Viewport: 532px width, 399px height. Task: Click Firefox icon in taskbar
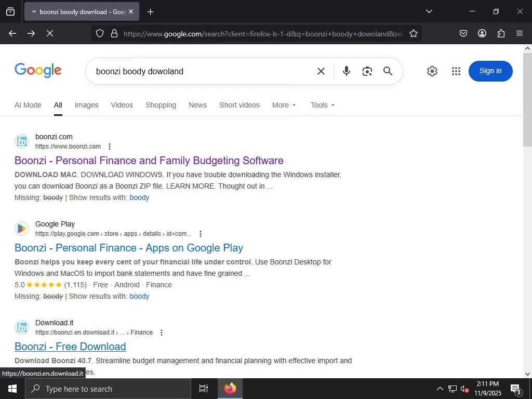(230, 389)
